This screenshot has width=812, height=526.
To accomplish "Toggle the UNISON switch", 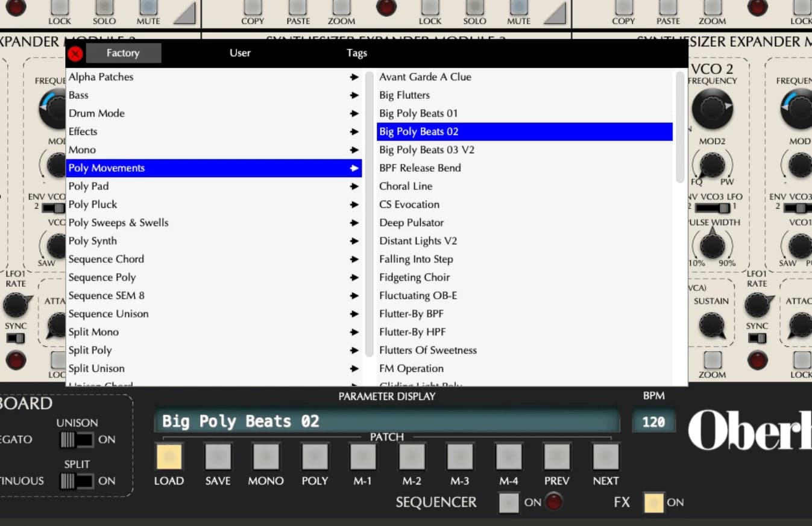I will (x=77, y=440).
